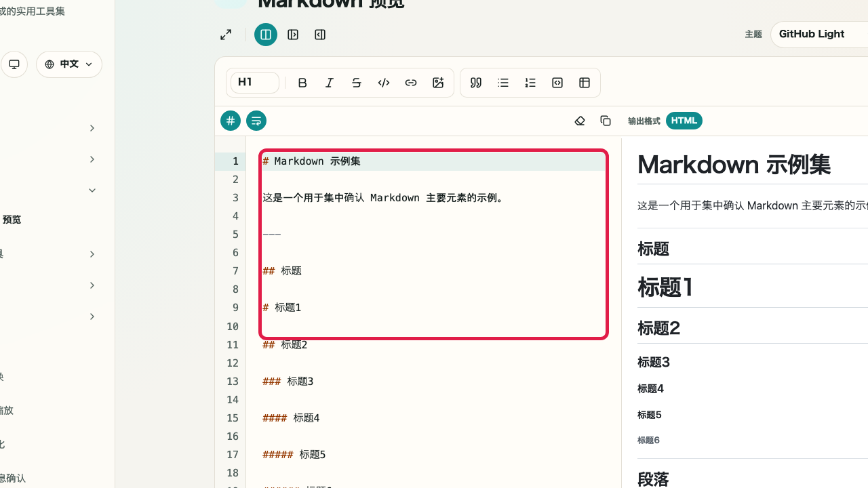Click the '# 标题1' editor line
The height and width of the screenshot is (488, 868).
click(281, 308)
